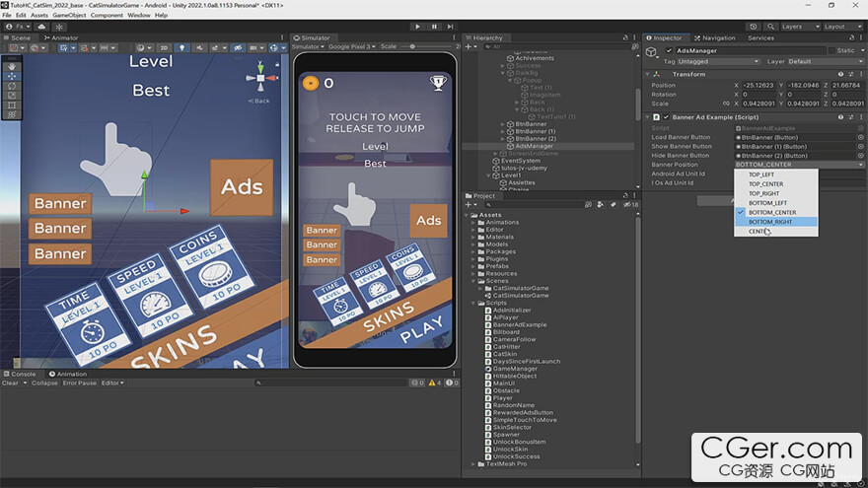Toggle scene lighting bulb icon
This screenshot has height=488, width=868.
click(x=181, y=47)
